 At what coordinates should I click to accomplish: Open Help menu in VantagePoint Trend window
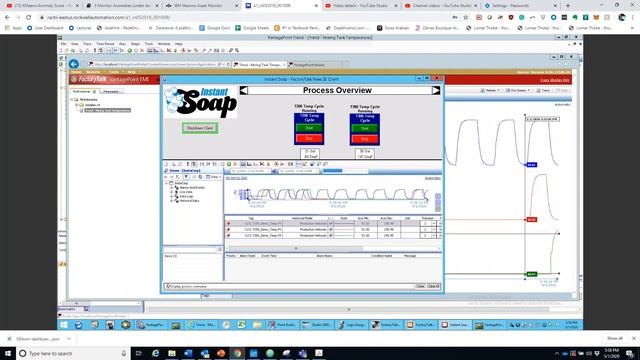coord(179,44)
